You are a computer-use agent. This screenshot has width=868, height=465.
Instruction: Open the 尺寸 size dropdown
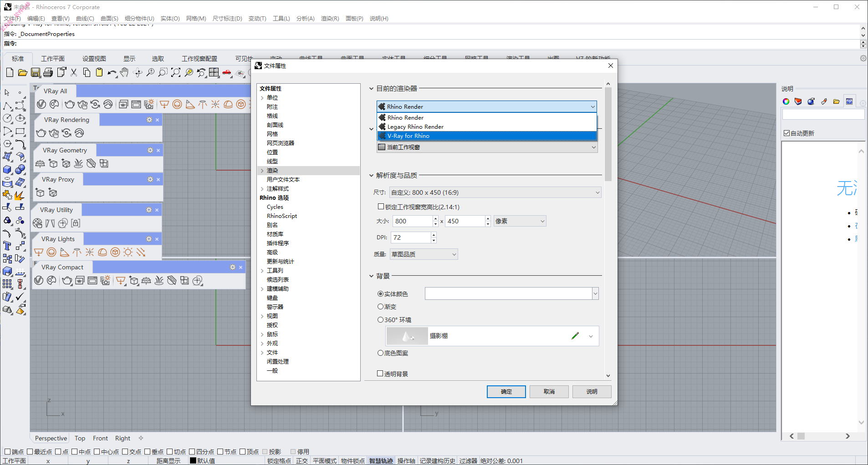(x=495, y=192)
